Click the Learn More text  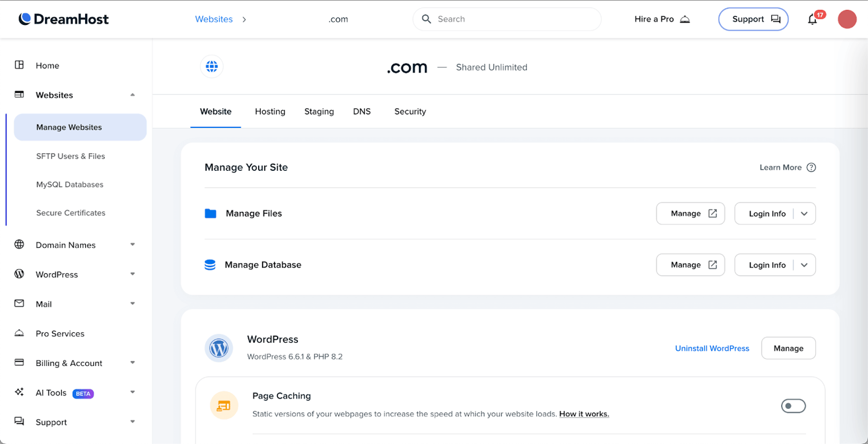point(781,167)
